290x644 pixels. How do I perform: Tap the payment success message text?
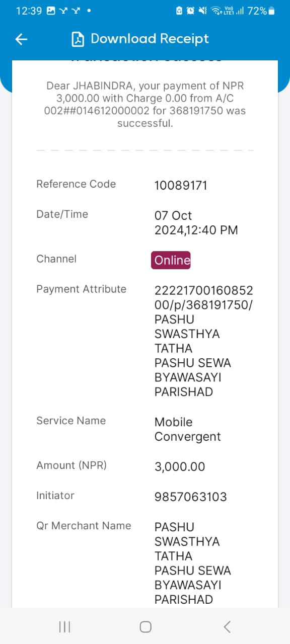click(145, 104)
